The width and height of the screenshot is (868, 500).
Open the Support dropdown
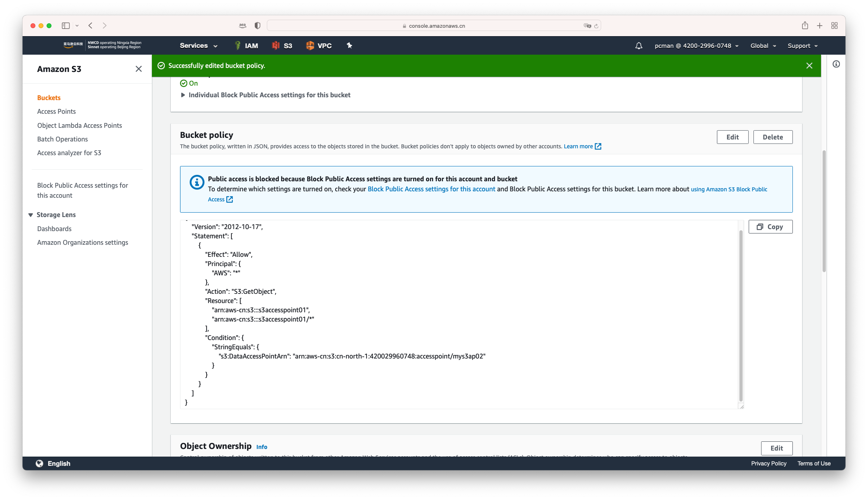[x=802, y=46]
